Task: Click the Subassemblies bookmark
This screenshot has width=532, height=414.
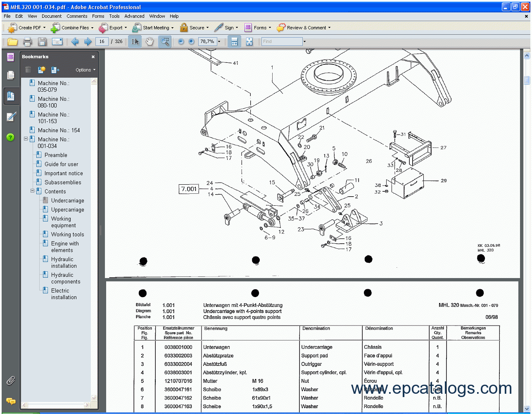Action: (63, 182)
